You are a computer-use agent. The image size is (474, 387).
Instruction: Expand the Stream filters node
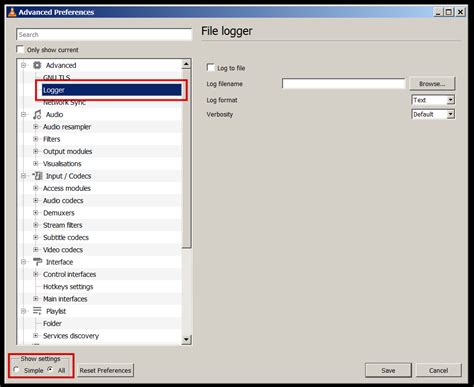36,225
